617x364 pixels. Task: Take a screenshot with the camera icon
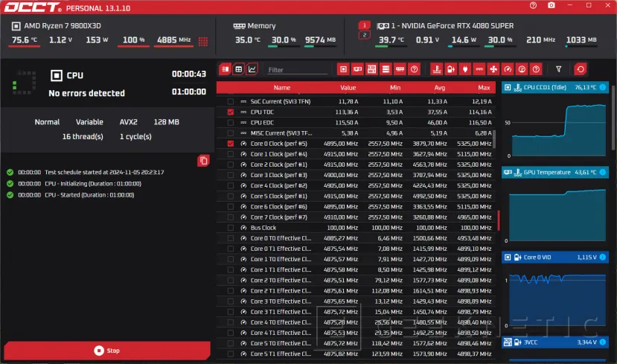pyautogui.click(x=552, y=5)
